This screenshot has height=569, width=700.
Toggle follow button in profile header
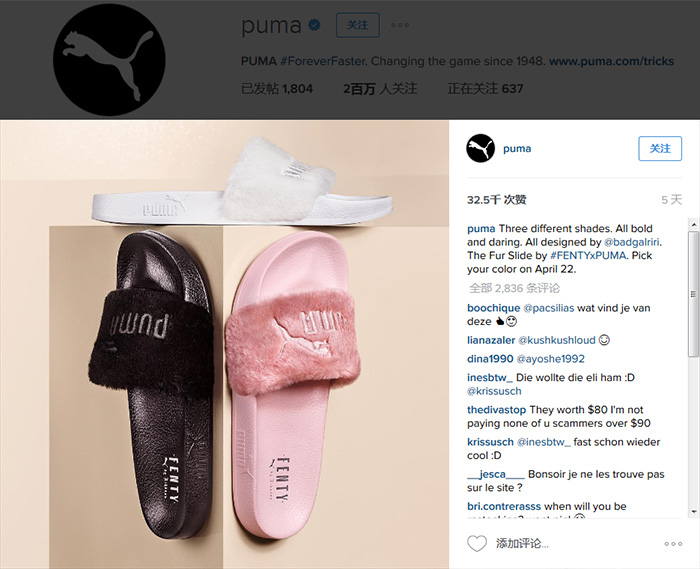tap(358, 25)
